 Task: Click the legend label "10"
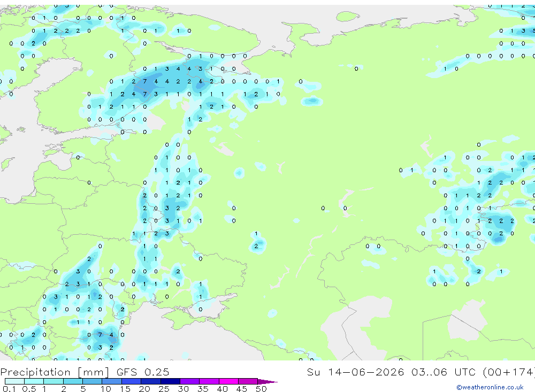coord(106,389)
